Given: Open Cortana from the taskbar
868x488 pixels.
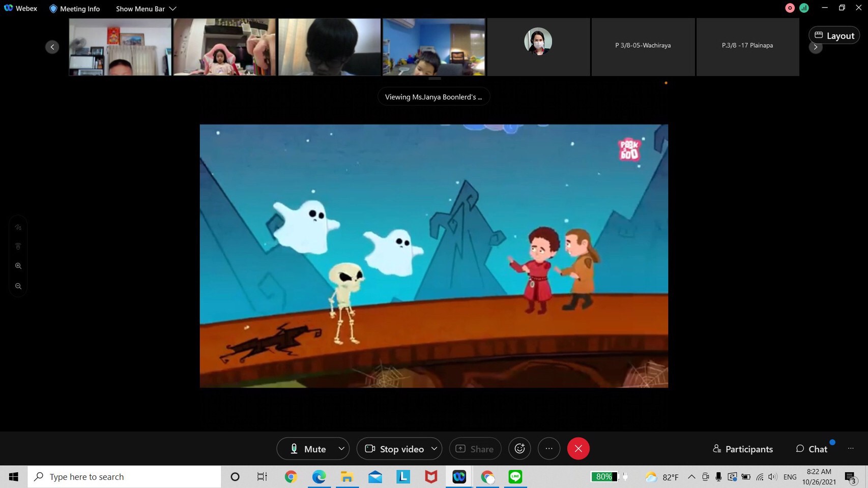Looking at the screenshot, I should (x=235, y=477).
